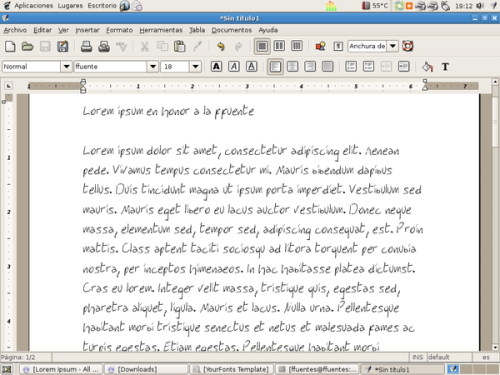This screenshot has width=500, height=375.
Task: Toggle left alignment button
Action: click(275, 67)
